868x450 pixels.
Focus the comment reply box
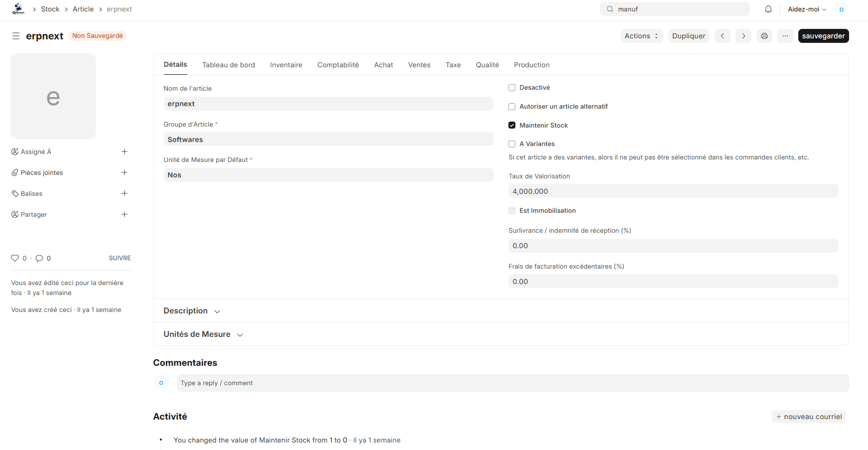pos(512,383)
